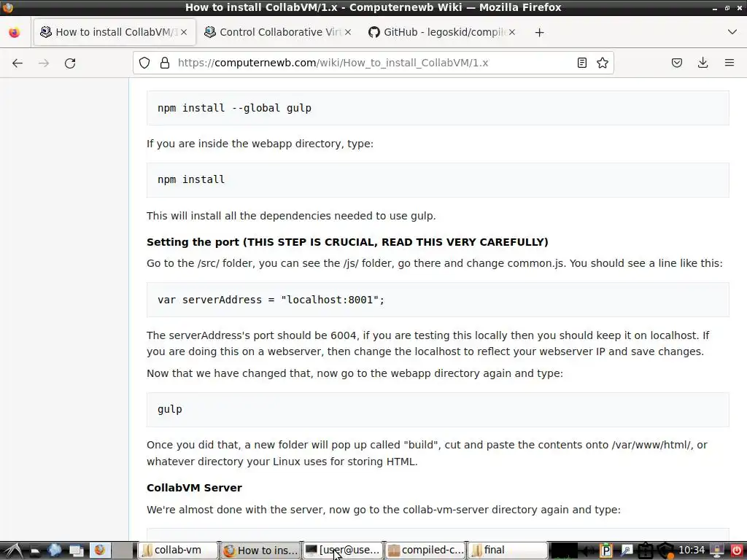Close the How to install CollabVM tab
747x560 pixels.
tap(184, 32)
